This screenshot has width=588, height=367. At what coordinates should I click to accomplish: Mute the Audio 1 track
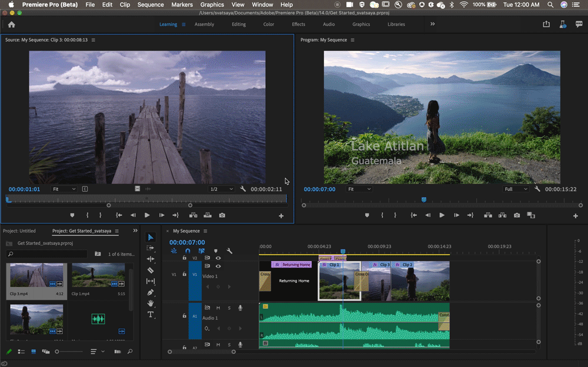click(x=218, y=308)
